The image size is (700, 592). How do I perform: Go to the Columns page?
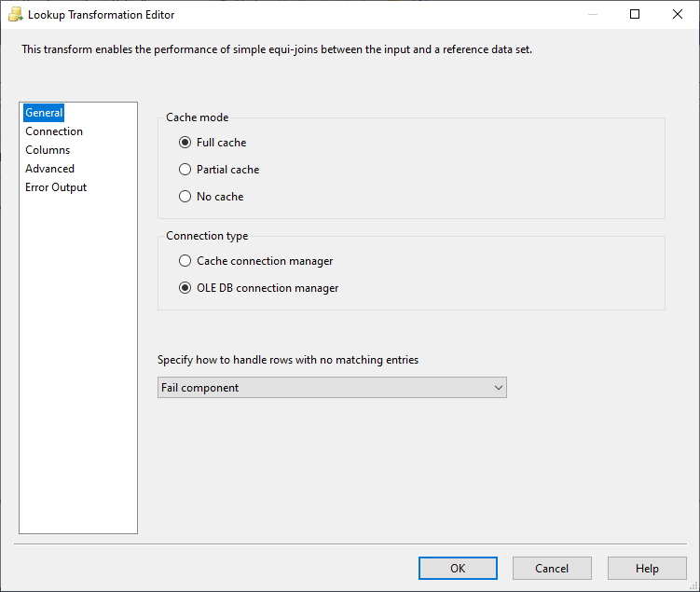click(48, 150)
